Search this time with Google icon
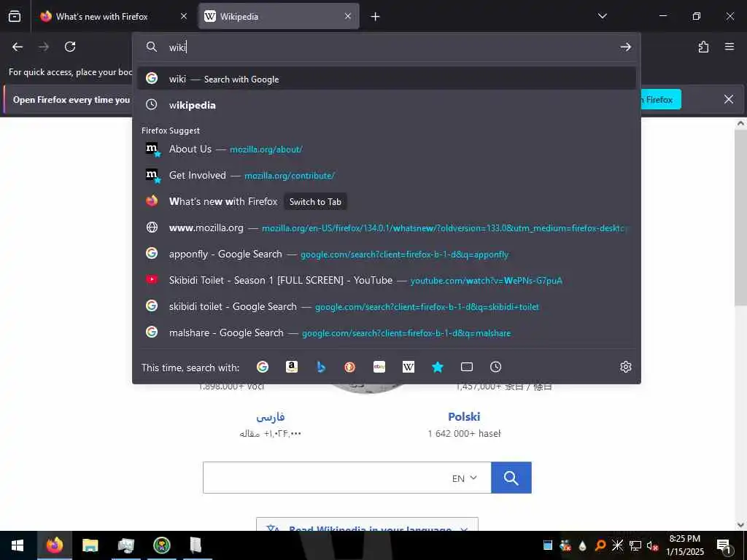This screenshot has width=747, height=560. [x=263, y=367]
